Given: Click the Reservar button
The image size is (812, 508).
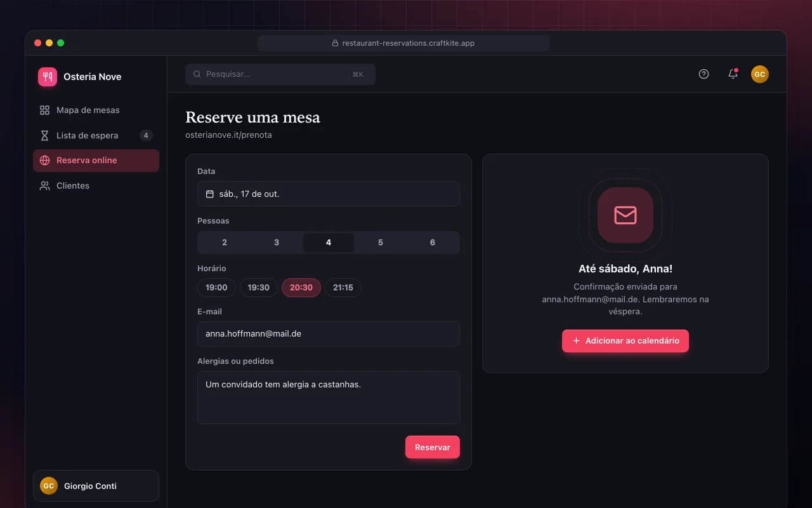Looking at the screenshot, I should click(433, 447).
